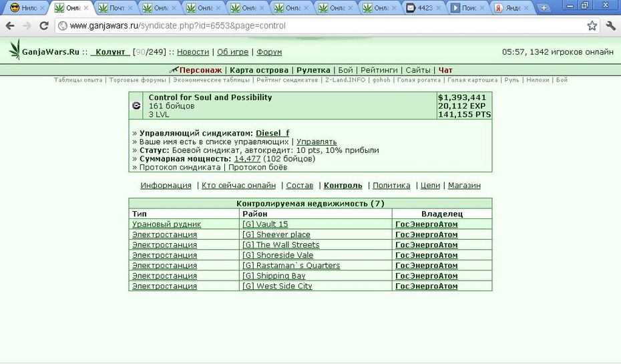Open Кто сейчас онлайн section
Viewport: 621px width, 364px height.
(238, 186)
